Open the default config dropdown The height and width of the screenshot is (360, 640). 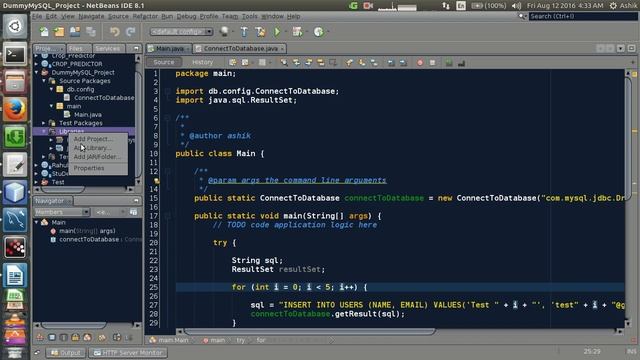(181, 31)
